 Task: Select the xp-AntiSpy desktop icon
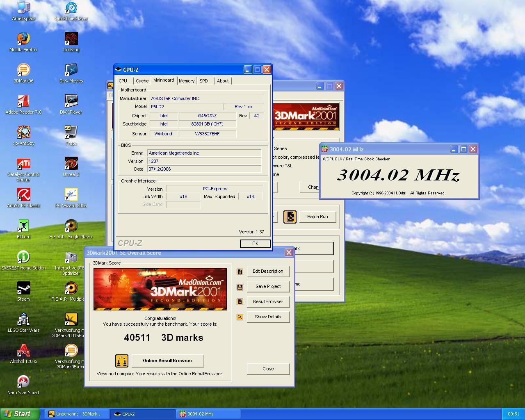tap(23, 136)
